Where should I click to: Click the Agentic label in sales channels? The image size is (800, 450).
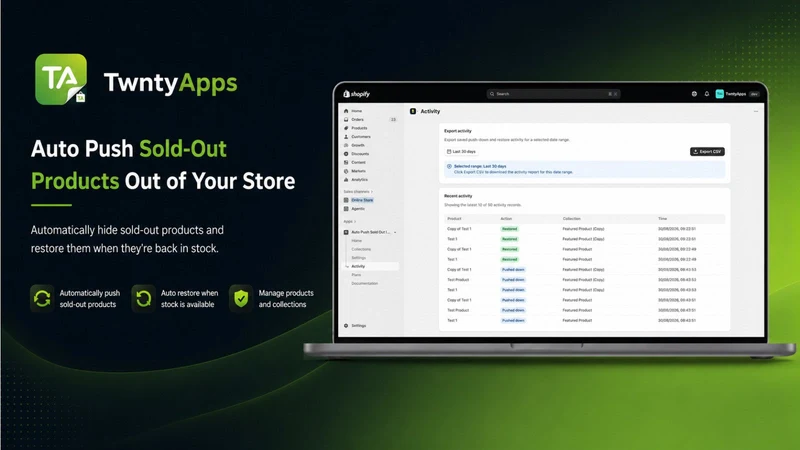pos(358,209)
